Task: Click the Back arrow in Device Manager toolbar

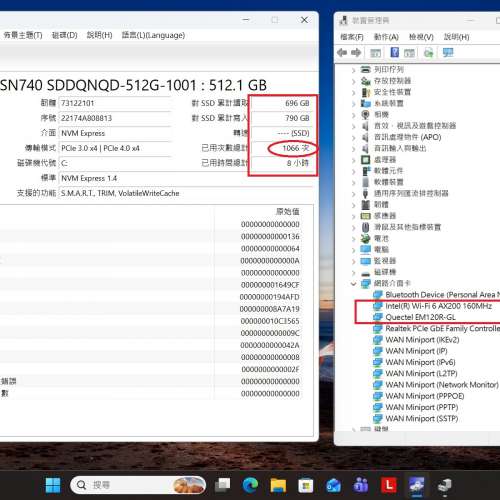Action: click(x=342, y=53)
